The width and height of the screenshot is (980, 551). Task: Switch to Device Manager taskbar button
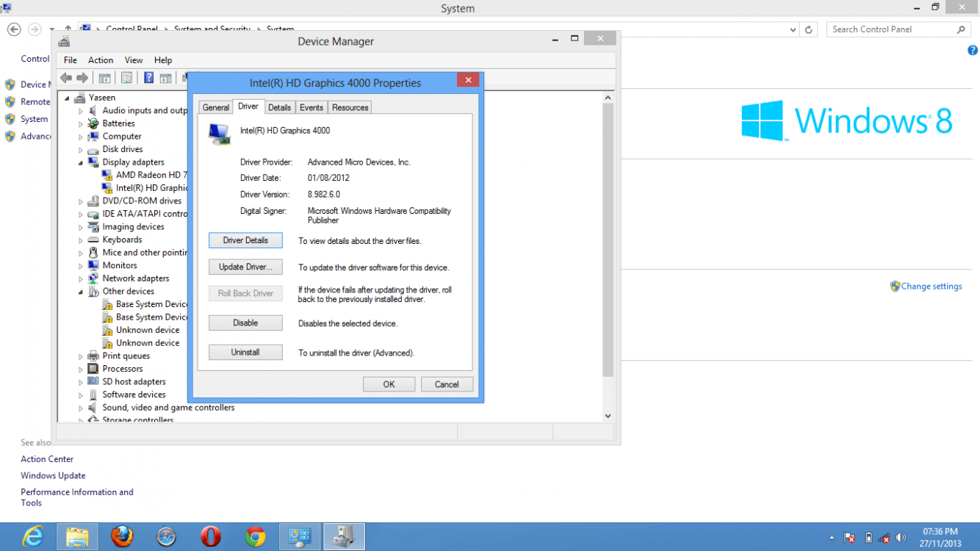(x=344, y=537)
